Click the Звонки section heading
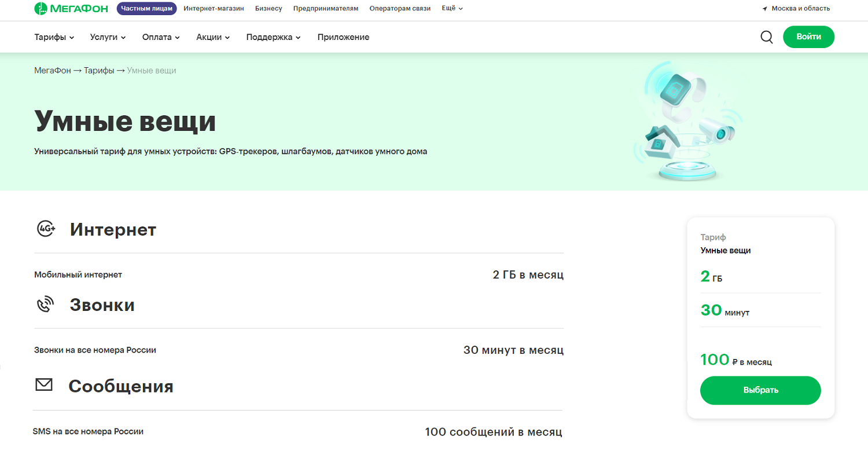 coord(102,305)
